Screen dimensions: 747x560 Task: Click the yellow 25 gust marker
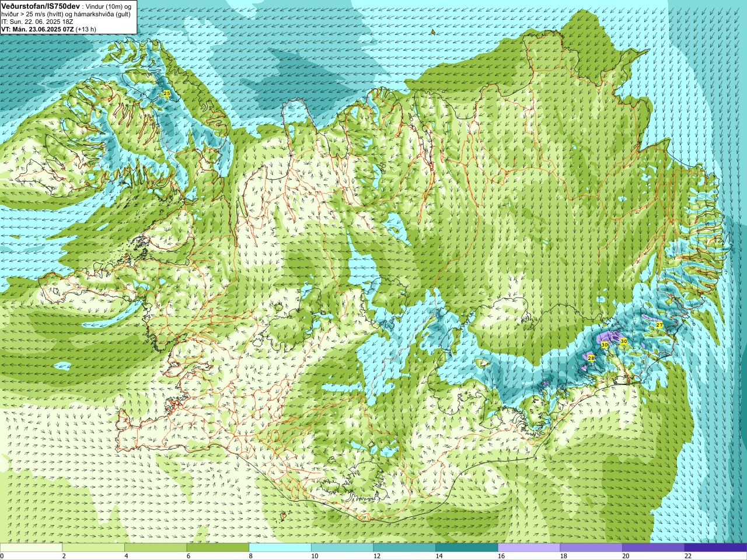pyautogui.click(x=166, y=93)
